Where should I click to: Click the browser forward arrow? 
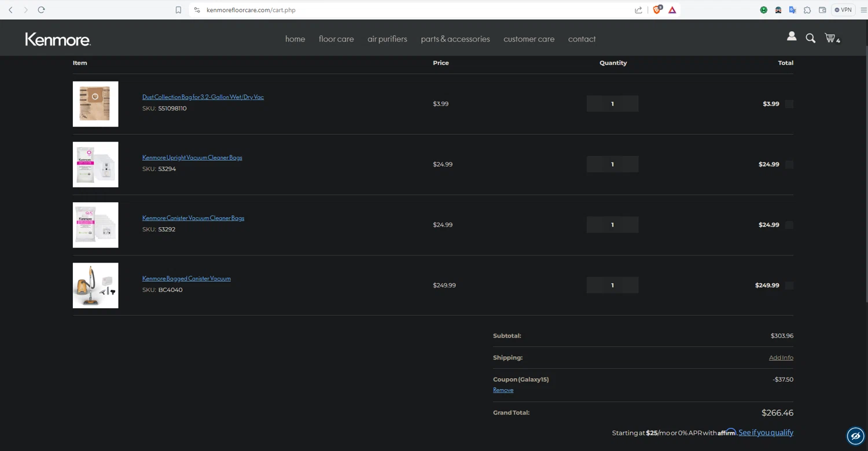point(25,10)
